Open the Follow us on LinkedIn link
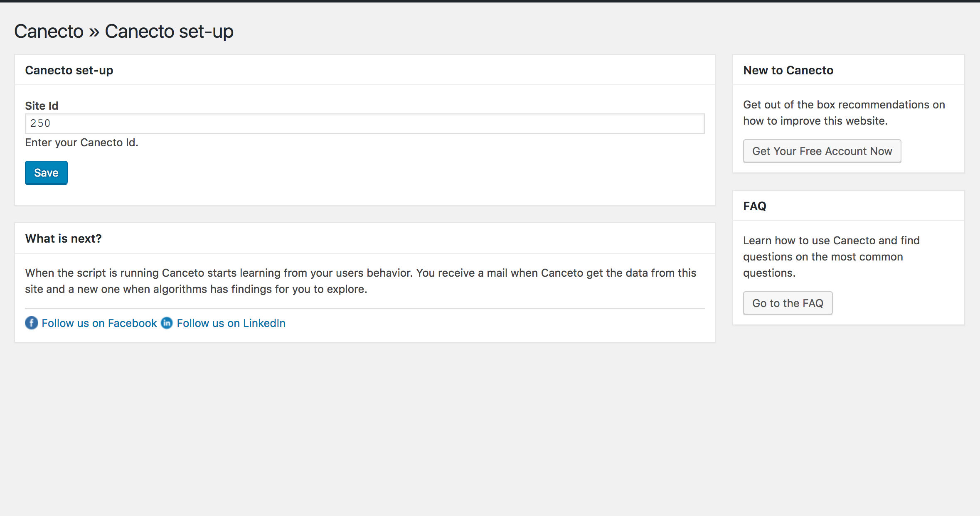 (231, 323)
